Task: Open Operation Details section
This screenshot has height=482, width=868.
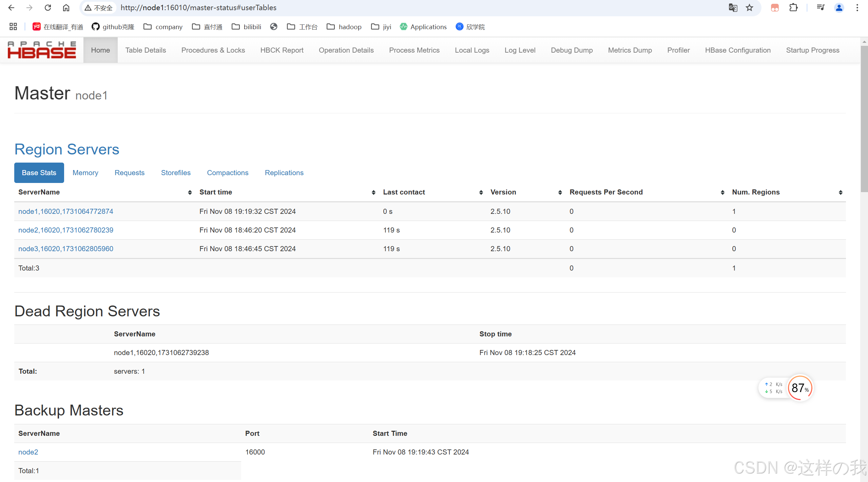Action: (346, 51)
